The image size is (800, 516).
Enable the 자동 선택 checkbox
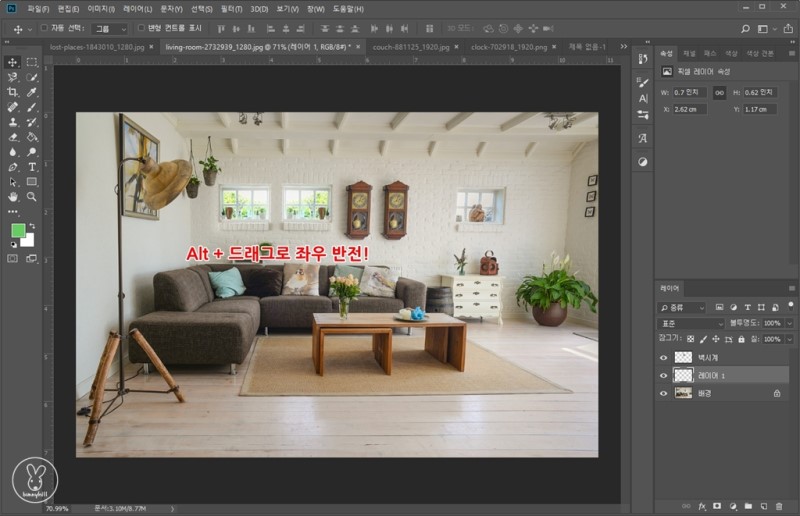44,28
